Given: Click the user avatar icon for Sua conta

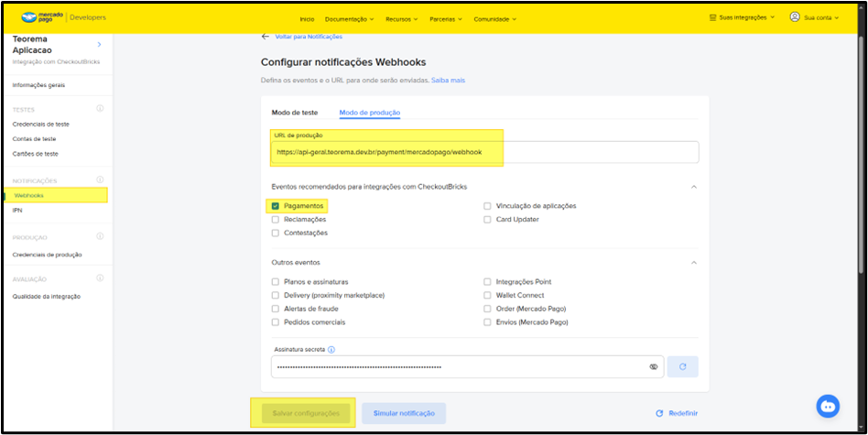Looking at the screenshot, I should pyautogui.click(x=795, y=17).
